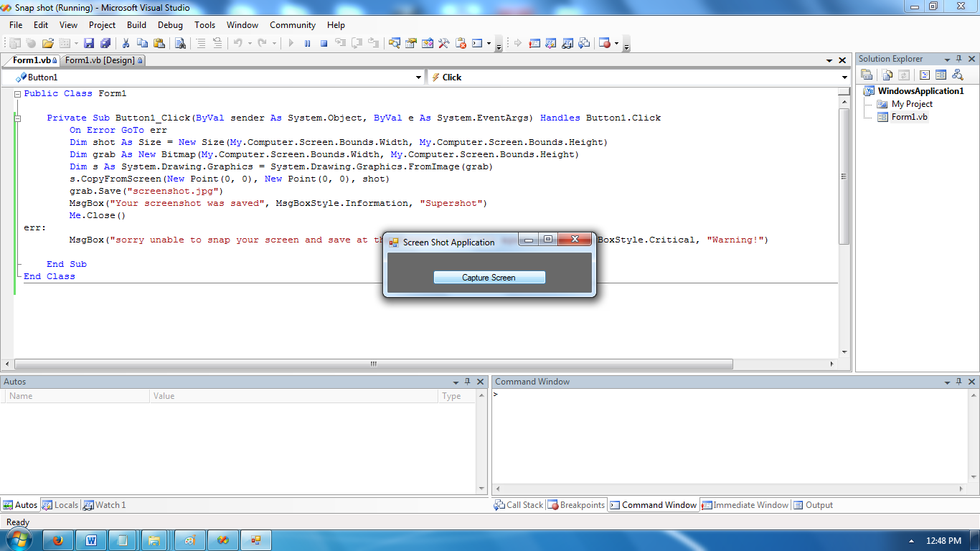This screenshot has width=980, height=551.
Task: Select Form1.vb in Solution Explorer tree
Action: (909, 117)
